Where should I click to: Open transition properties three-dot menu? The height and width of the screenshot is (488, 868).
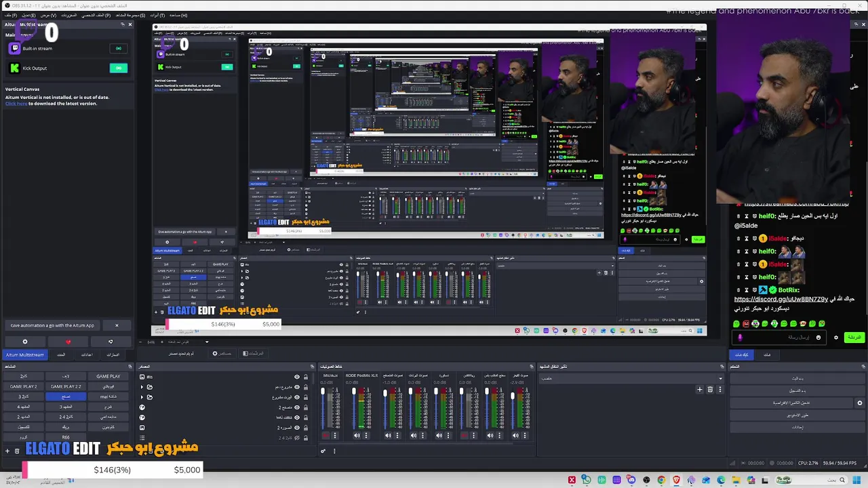pos(720,389)
